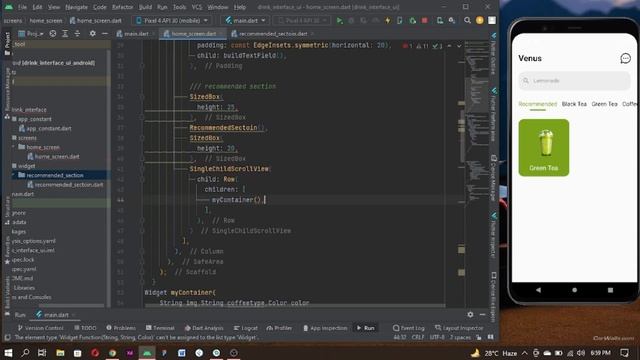Stop the running app with red square

click(424, 20)
